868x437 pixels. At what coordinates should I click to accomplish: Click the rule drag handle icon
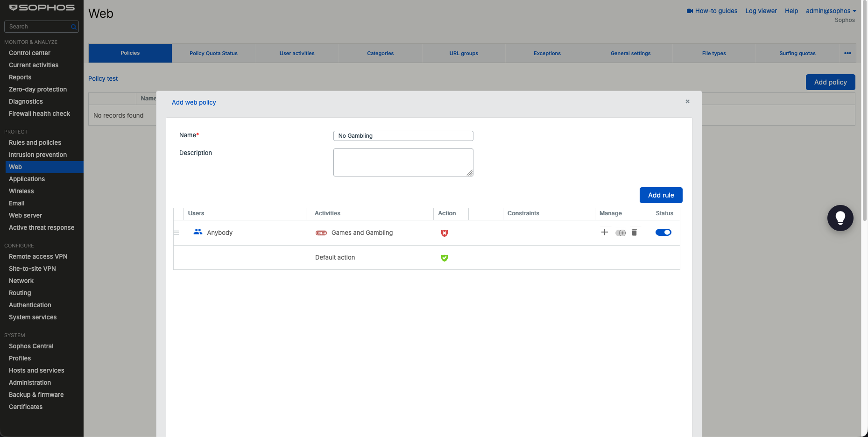click(x=176, y=233)
